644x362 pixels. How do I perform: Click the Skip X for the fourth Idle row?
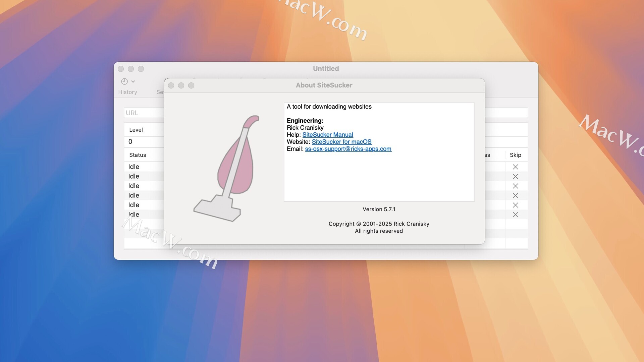(516, 195)
